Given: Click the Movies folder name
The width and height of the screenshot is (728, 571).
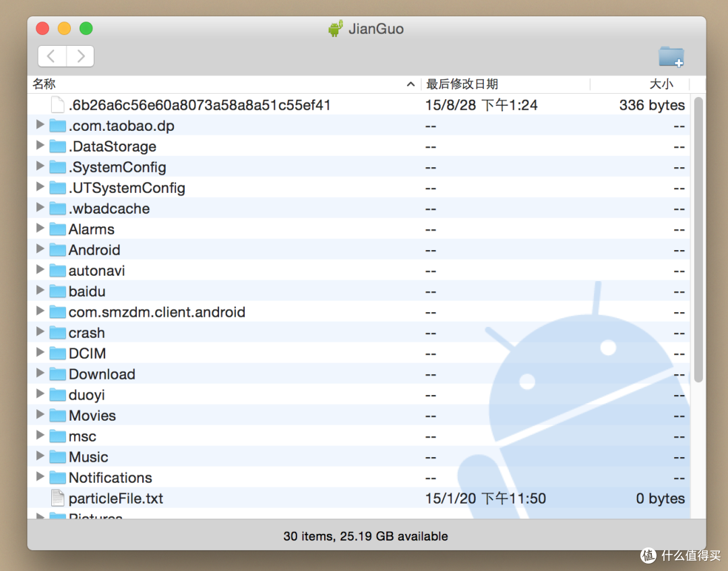Looking at the screenshot, I should [92, 415].
